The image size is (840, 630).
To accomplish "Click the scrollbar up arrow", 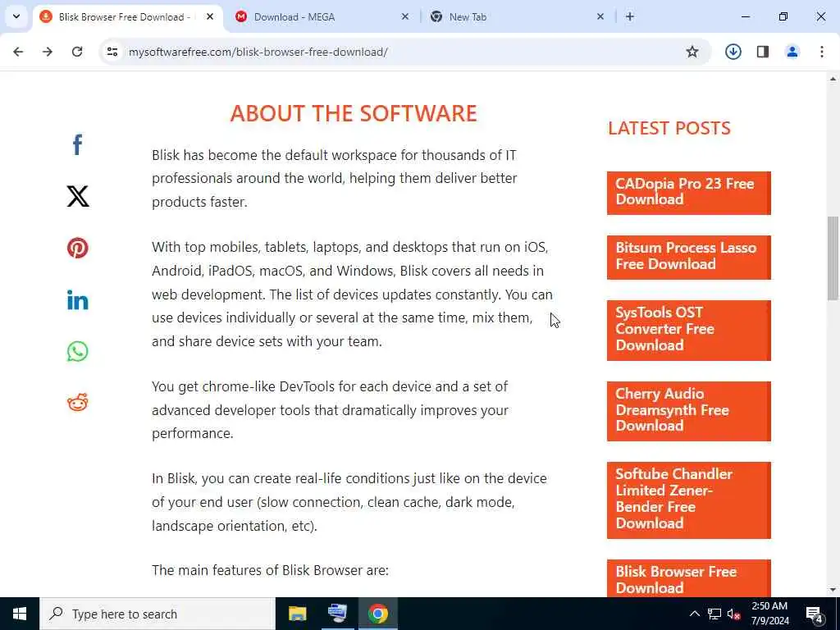I will (x=833, y=80).
